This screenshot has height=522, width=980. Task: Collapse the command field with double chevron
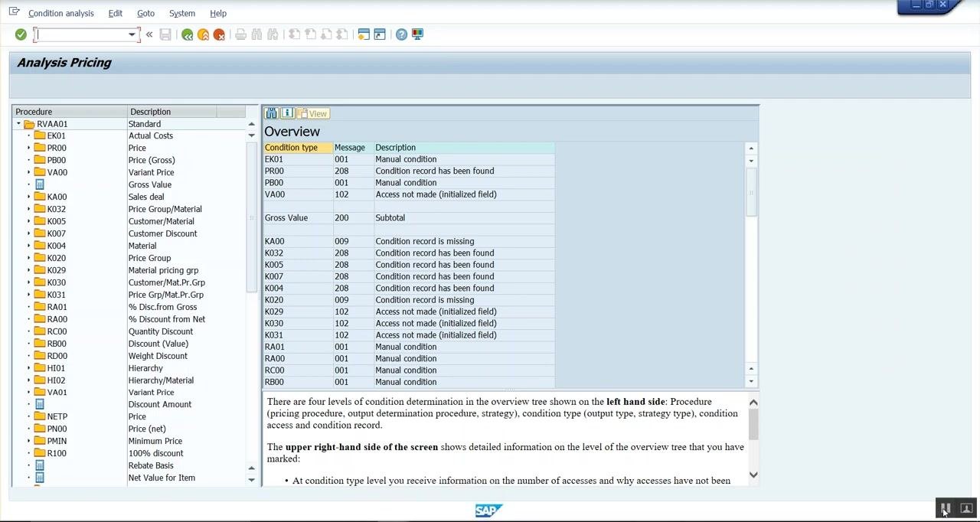(149, 34)
